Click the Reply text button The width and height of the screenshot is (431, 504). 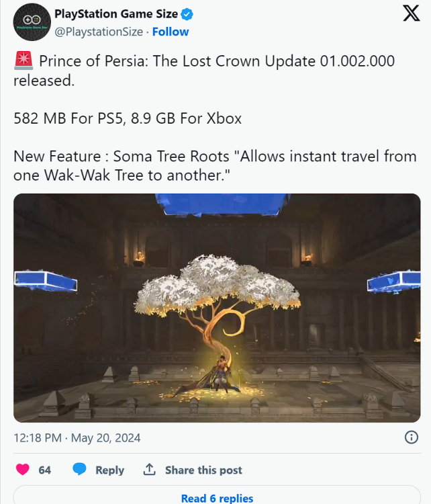pyautogui.click(x=109, y=470)
